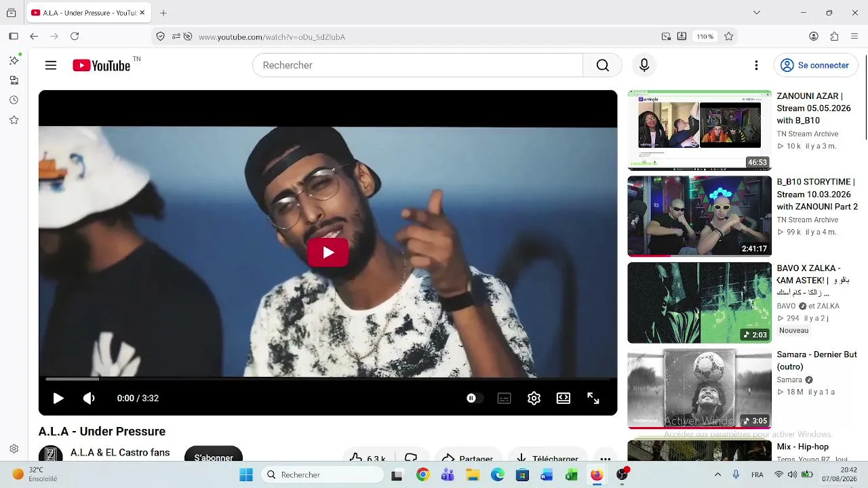Image resolution: width=868 pixels, height=488 pixels.
Task: Open the Firefox application menu
Action: (854, 37)
